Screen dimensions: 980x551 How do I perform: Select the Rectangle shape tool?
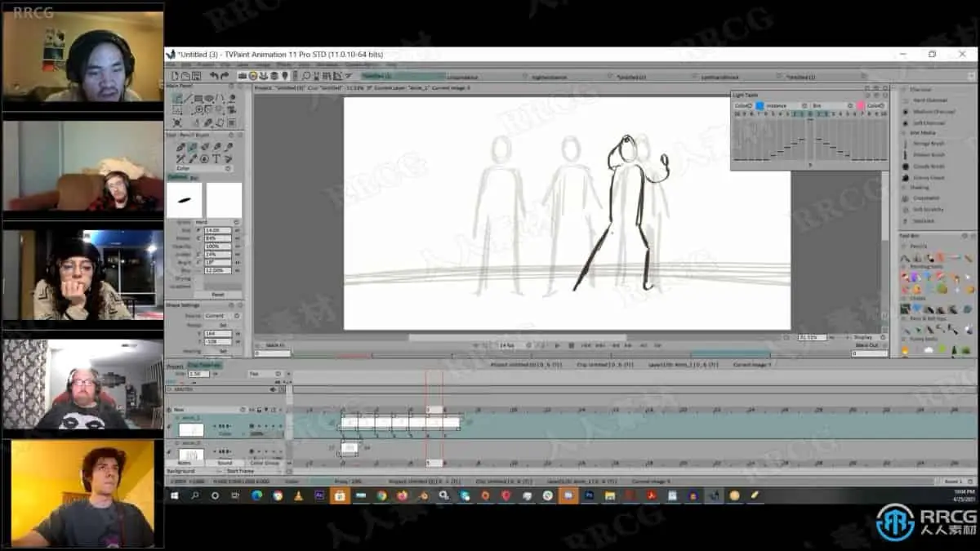pos(198,99)
